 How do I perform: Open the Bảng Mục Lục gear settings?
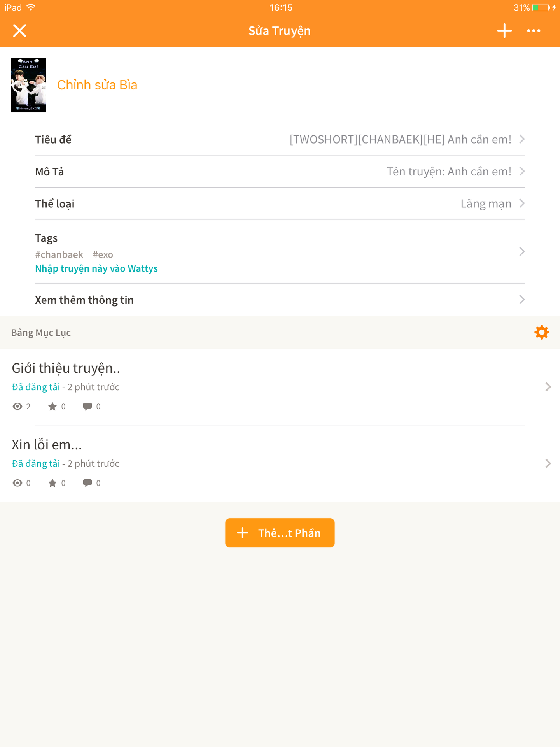coord(541,332)
